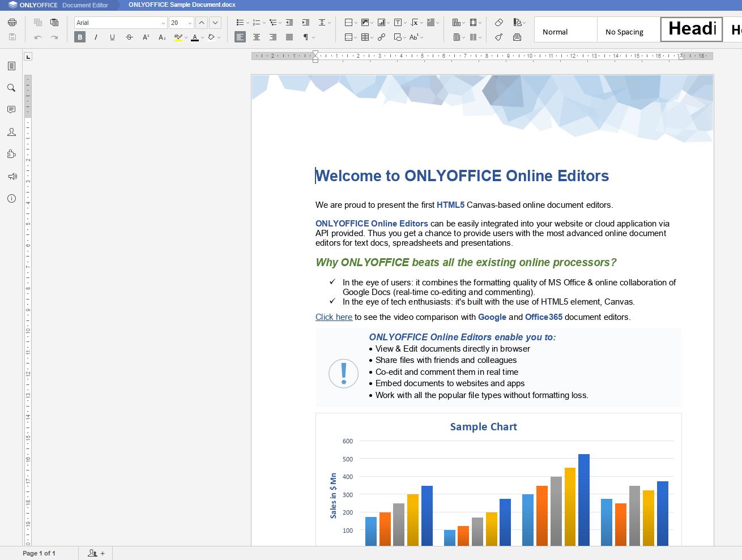Toggle Subscript formatting
Image resolution: width=742 pixels, height=560 pixels.
162,37
